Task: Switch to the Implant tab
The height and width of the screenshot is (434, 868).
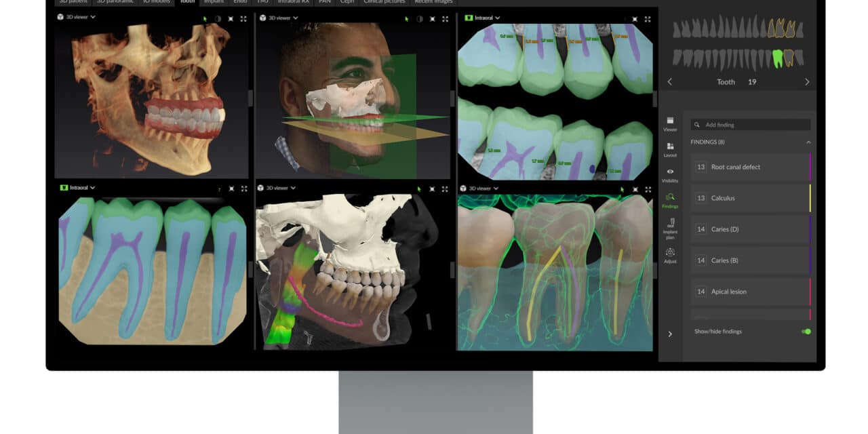Action: pos(214,2)
